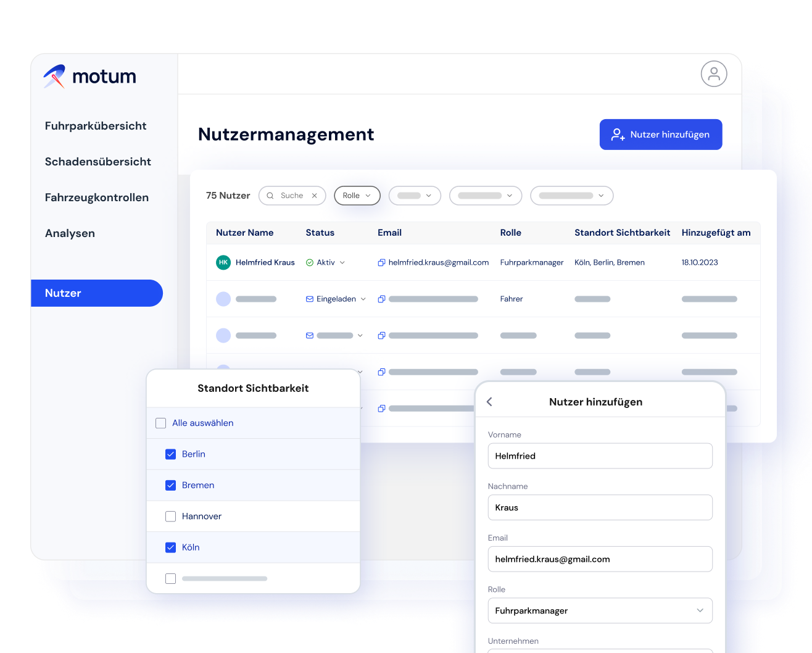This screenshot has height=653, width=812.
Task: Click the envelope icon beside Eingeladen
Action: pyautogui.click(x=310, y=299)
